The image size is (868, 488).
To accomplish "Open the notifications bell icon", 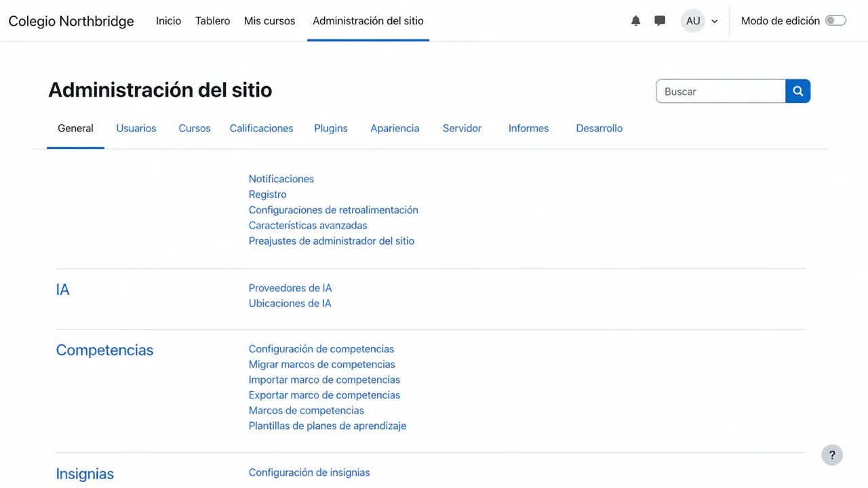I will coord(635,21).
